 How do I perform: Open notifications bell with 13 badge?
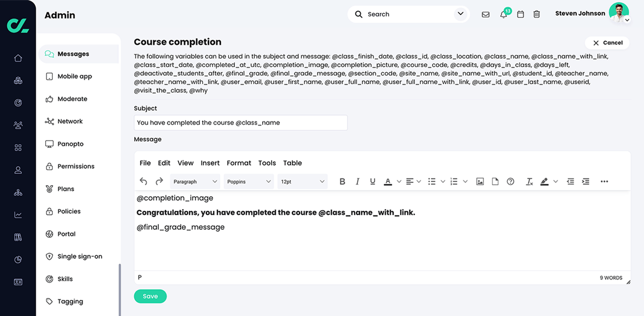point(504,15)
